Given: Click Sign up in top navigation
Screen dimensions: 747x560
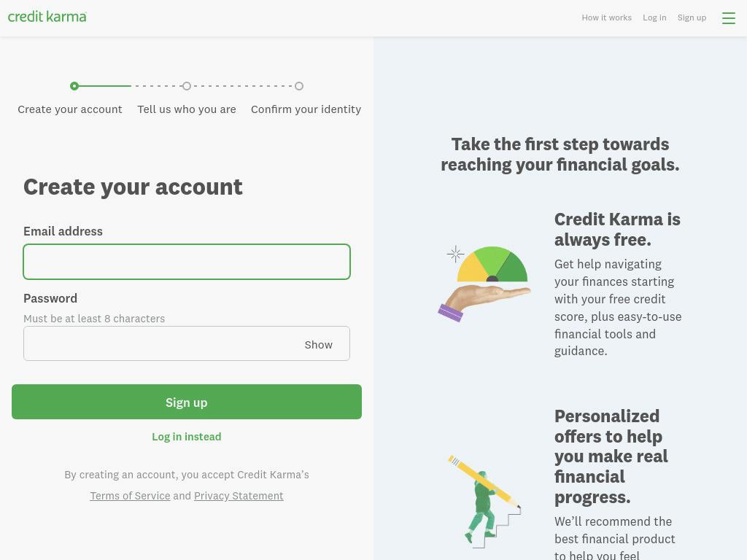Looking at the screenshot, I should (692, 17).
